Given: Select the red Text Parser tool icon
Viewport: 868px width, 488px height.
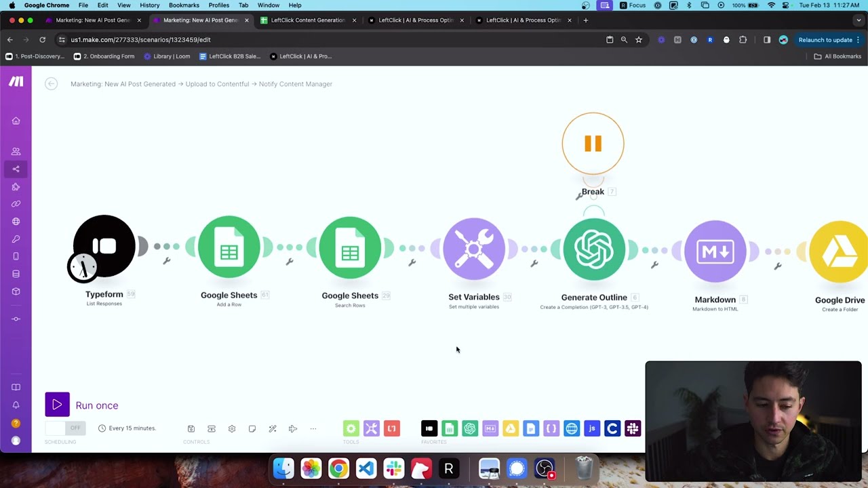Looking at the screenshot, I should 391,428.
